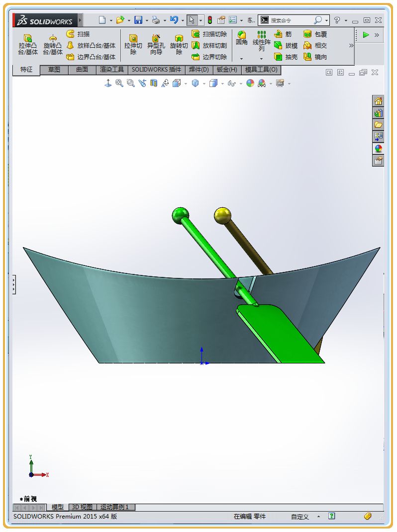This screenshot has width=397, height=532.
Task: Click the 镜向 mirror tool
Action: point(315,57)
